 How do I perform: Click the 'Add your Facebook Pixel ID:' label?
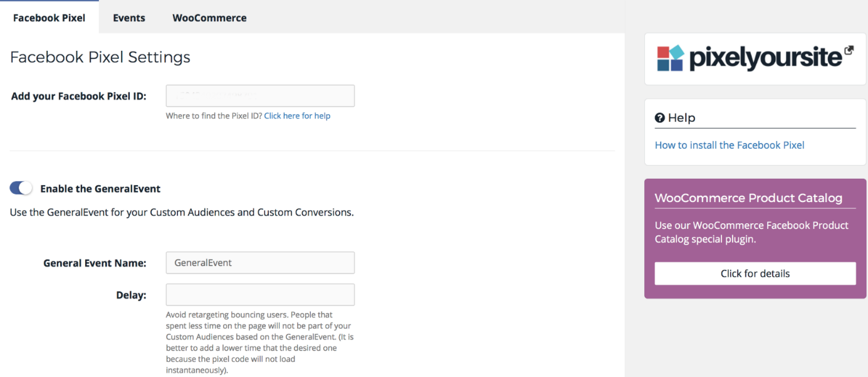pos(79,97)
